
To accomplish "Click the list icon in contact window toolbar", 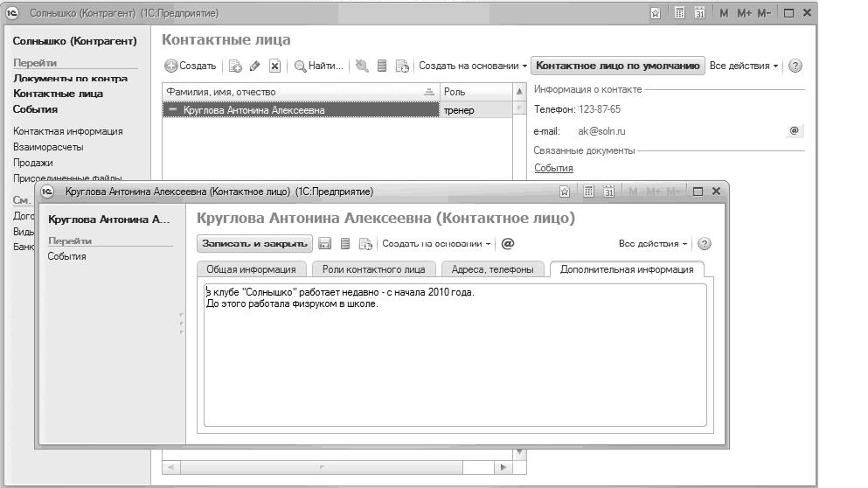I will (345, 244).
